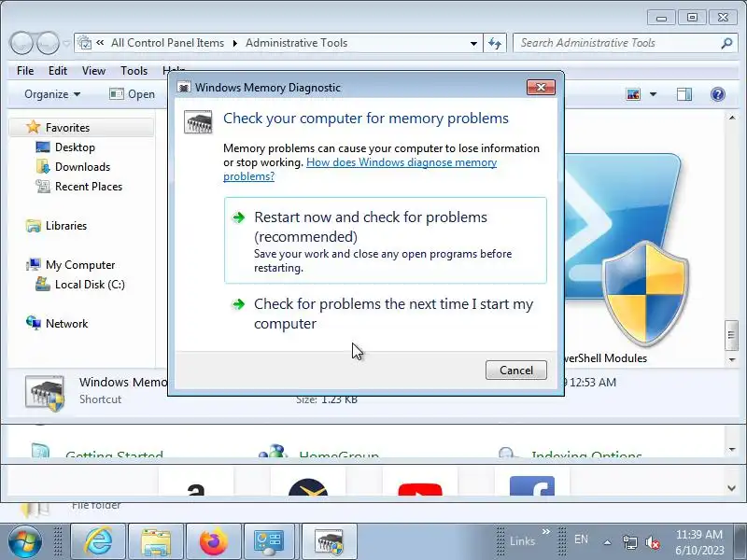Open the File menu
747x560 pixels.
(x=25, y=71)
